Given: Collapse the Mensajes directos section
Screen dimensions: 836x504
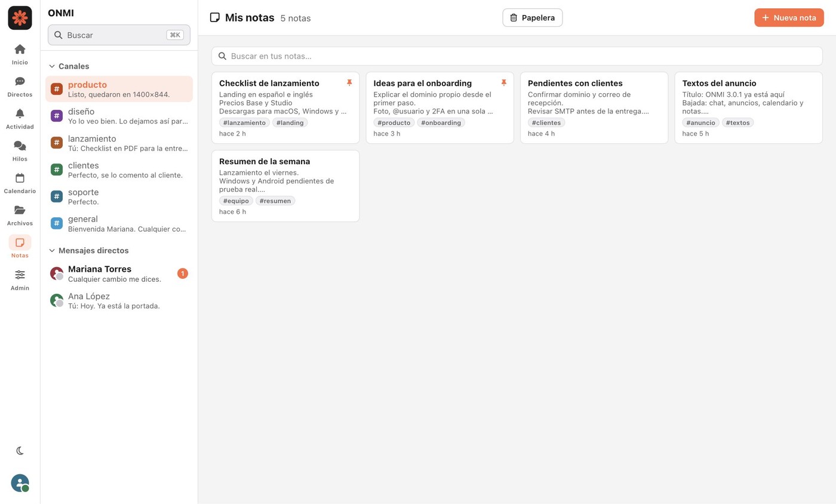Looking at the screenshot, I should (52, 251).
